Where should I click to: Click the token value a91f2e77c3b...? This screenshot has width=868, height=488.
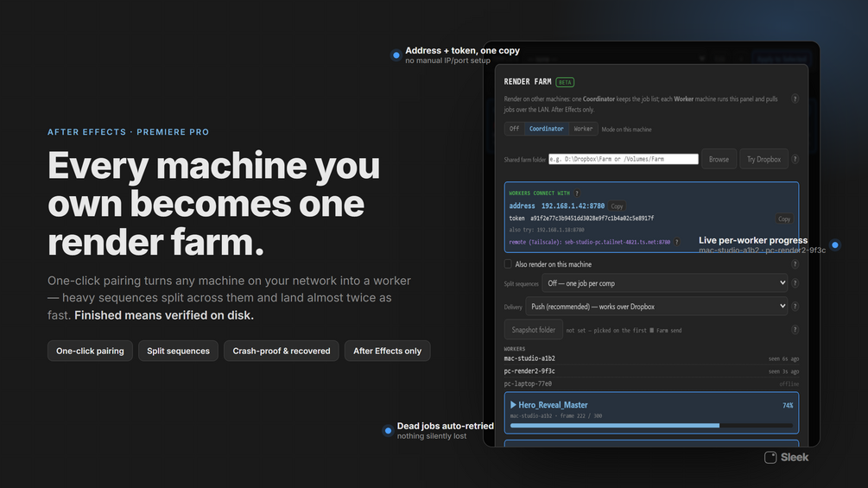[x=592, y=219]
